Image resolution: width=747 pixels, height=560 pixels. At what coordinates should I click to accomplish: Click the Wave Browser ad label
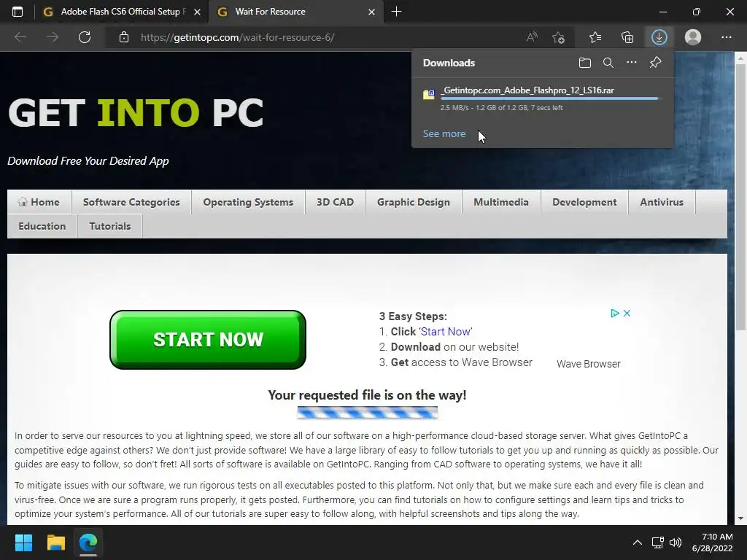coord(589,364)
